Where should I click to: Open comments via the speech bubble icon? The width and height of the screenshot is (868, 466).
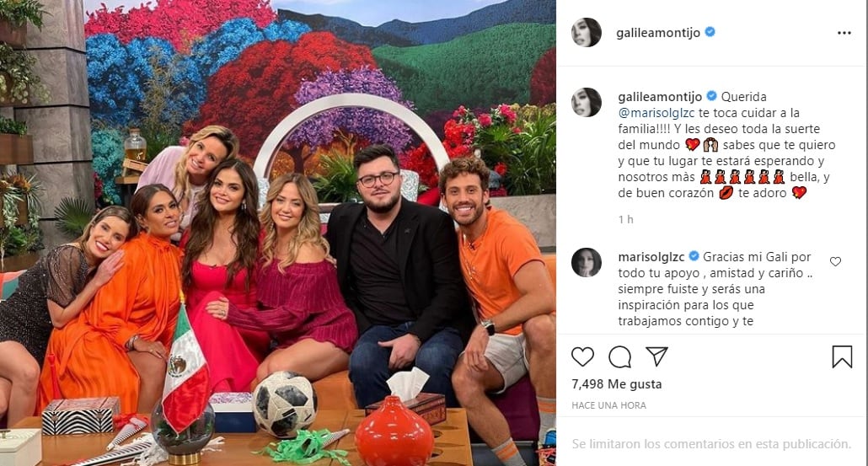(619, 357)
